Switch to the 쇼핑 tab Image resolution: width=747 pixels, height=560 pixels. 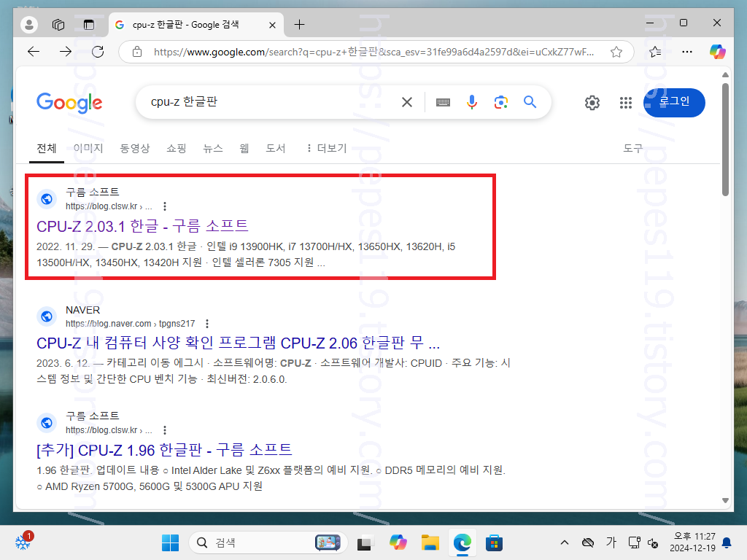tap(177, 148)
